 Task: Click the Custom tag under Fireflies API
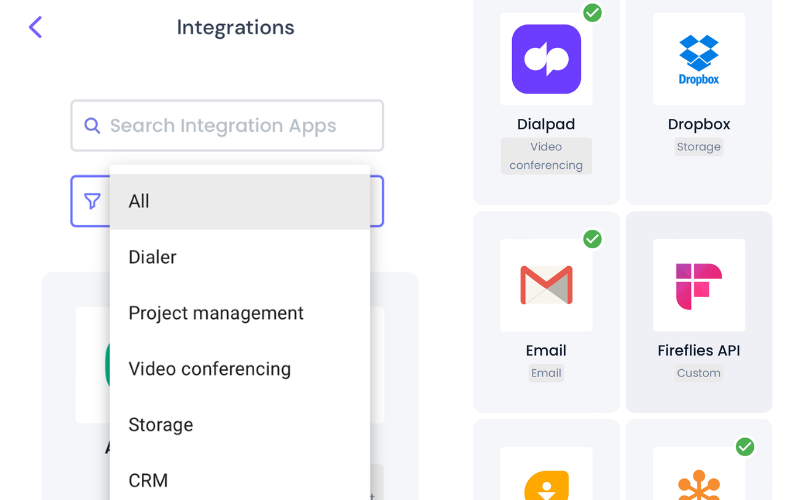pos(699,373)
